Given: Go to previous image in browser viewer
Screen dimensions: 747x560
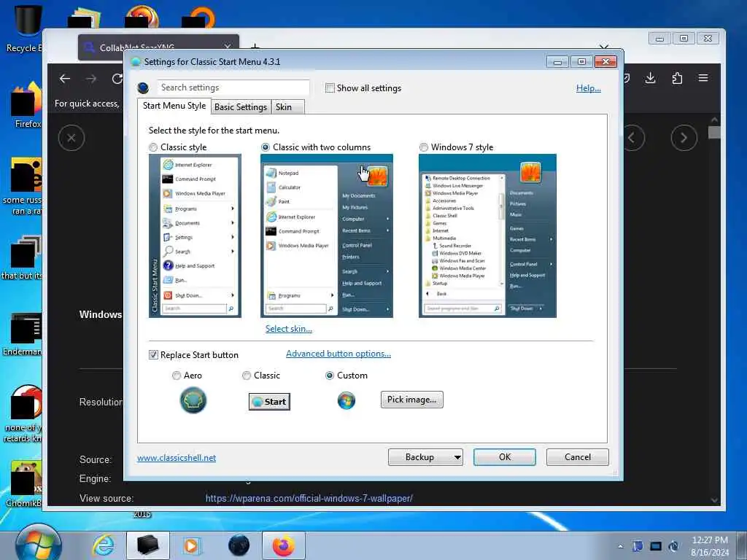Looking at the screenshot, I should (x=632, y=138).
